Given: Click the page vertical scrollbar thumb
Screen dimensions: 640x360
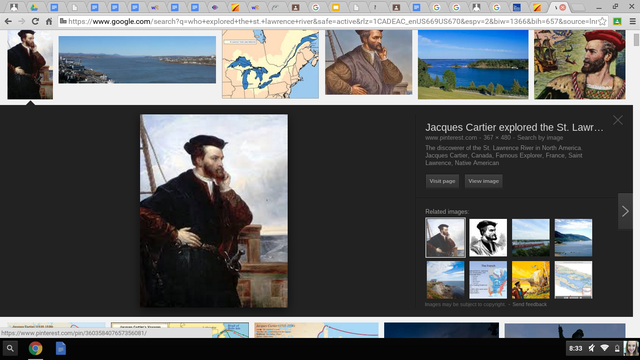Looking at the screenshot, I should (636, 40).
